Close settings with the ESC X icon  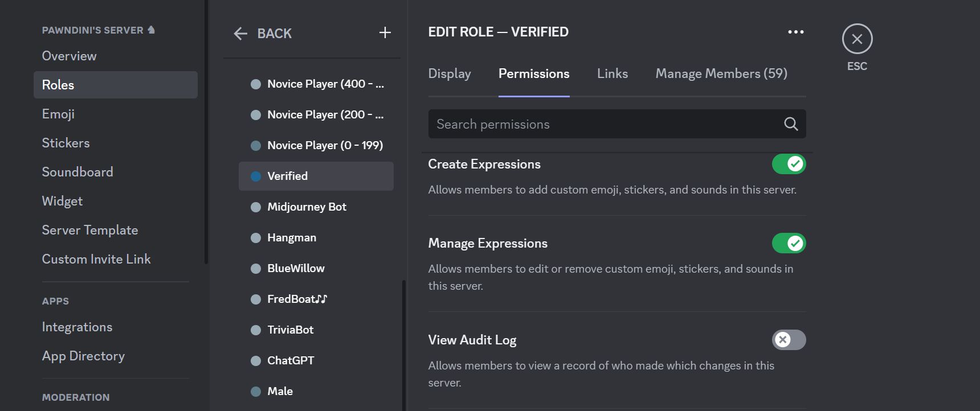(x=857, y=39)
